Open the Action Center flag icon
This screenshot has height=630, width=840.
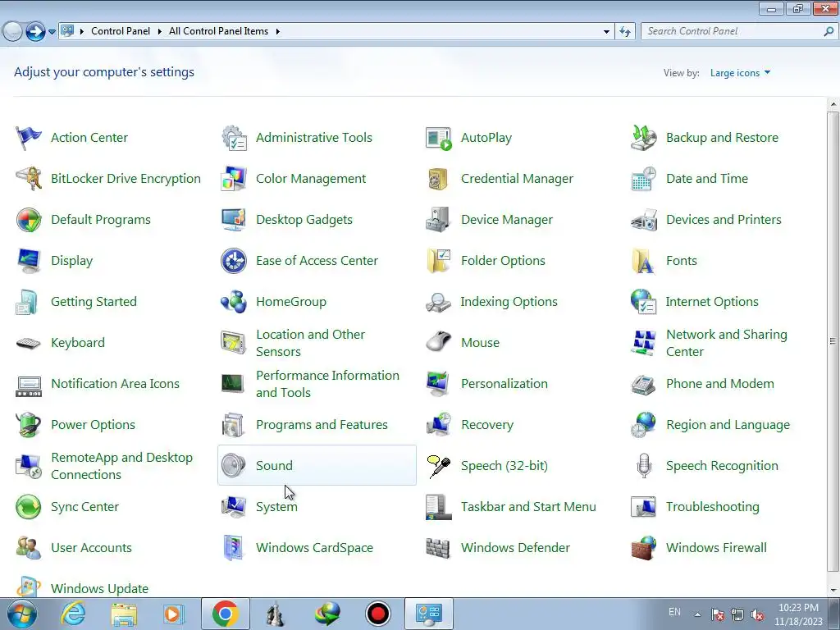[x=29, y=138]
